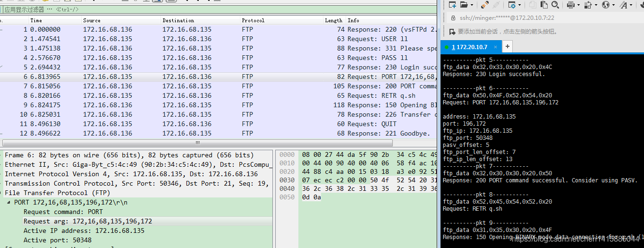Image resolution: width=644 pixels, height=248 pixels.
Task: Switch to the 172.20.10.7 session tab
Action: click(x=472, y=47)
